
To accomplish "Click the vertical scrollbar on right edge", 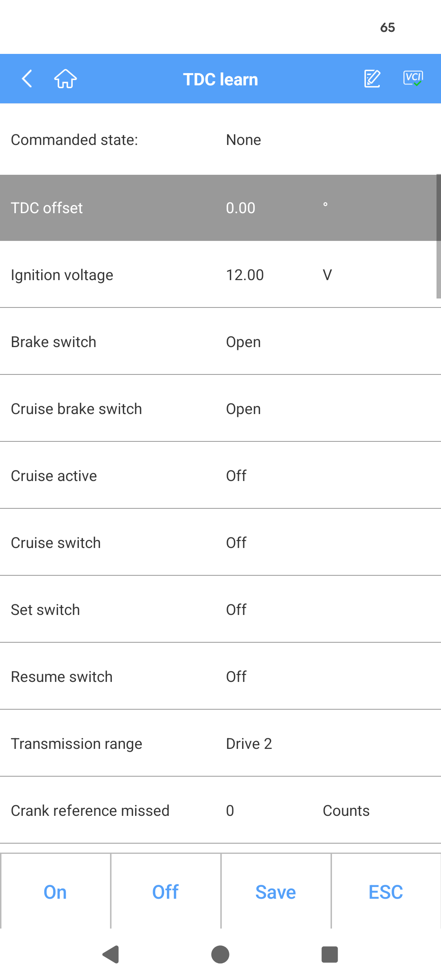I will coord(438,237).
